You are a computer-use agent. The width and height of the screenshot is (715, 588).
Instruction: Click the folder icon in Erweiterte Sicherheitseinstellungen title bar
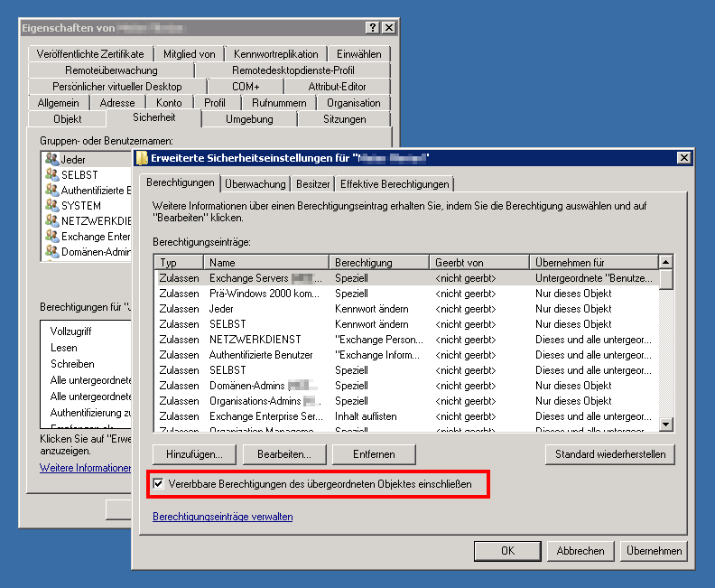click(143, 158)
